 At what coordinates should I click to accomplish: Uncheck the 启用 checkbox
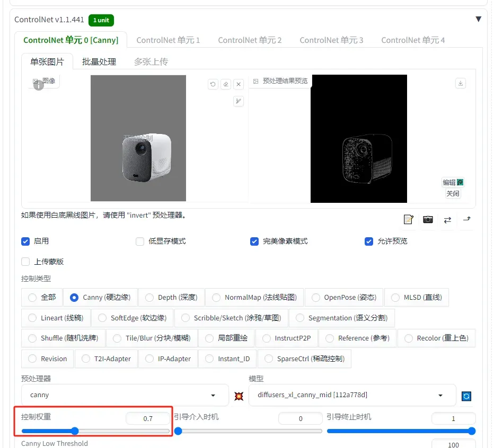25,241
